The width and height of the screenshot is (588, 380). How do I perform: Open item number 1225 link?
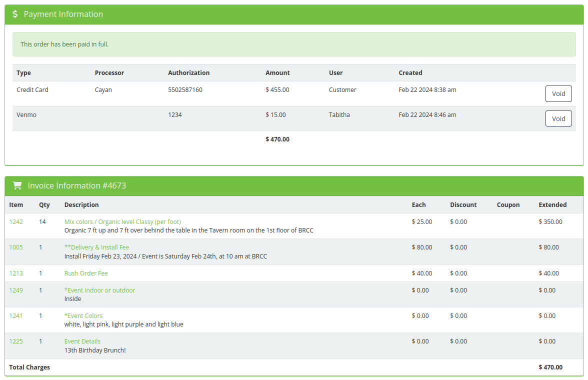pos(16,341)
